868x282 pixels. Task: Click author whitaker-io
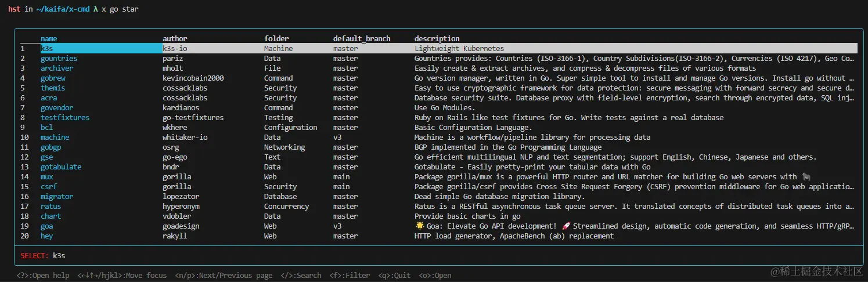tap(185, 138)
